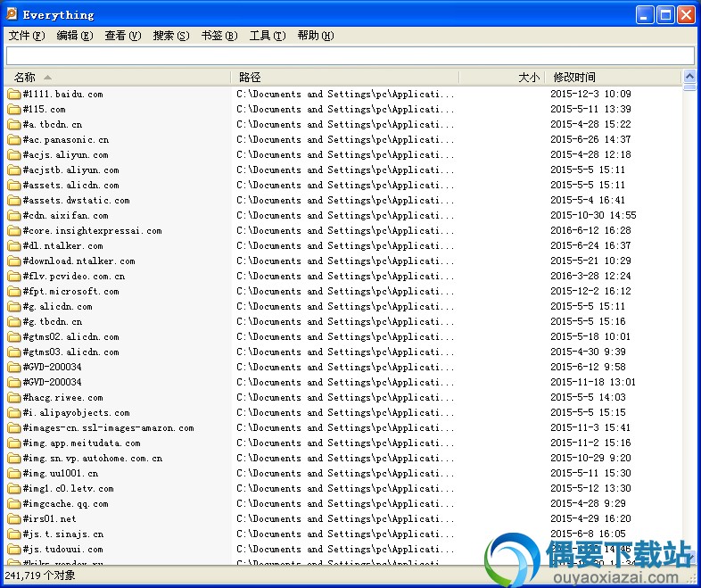The image size is (701, 588).
Task: Click the scrollbar up arrow
Action: [x=689, y=77]
